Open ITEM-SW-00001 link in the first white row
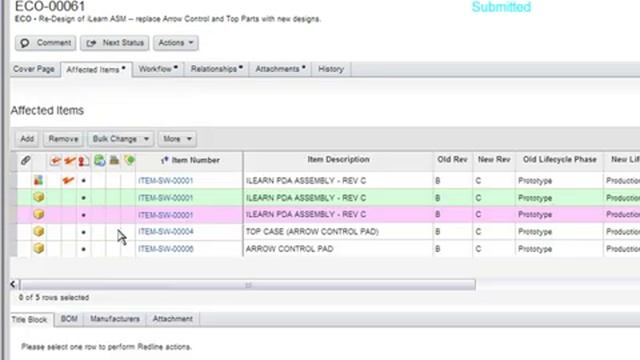The height and width of the screenshot is (360, 640). pyautogui.click(x=165, y=181)
